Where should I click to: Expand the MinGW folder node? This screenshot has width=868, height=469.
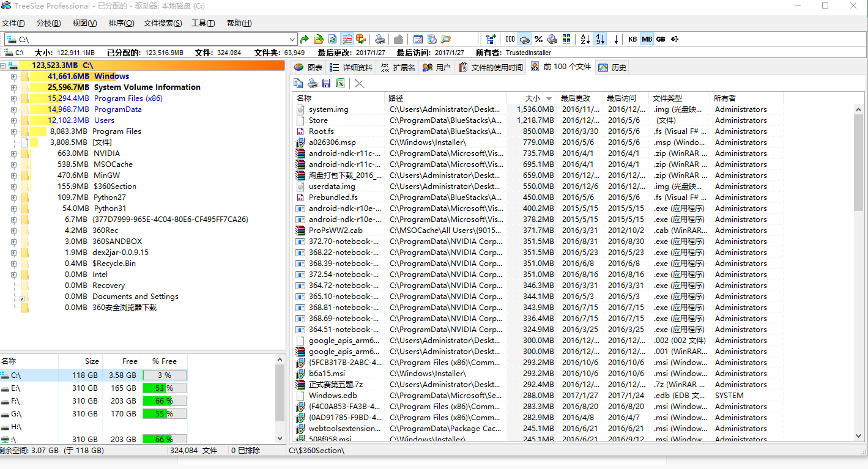pyautogui.click(x=13, y=175)
